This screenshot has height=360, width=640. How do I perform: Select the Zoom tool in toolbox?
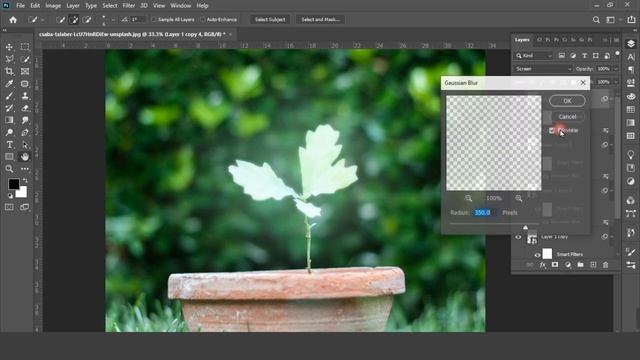point(9,169)
